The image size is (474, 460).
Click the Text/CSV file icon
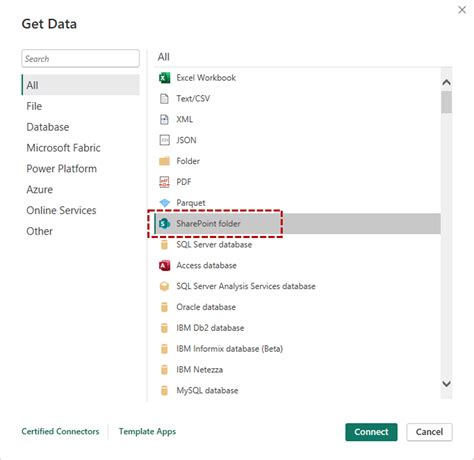coord(164,99)
